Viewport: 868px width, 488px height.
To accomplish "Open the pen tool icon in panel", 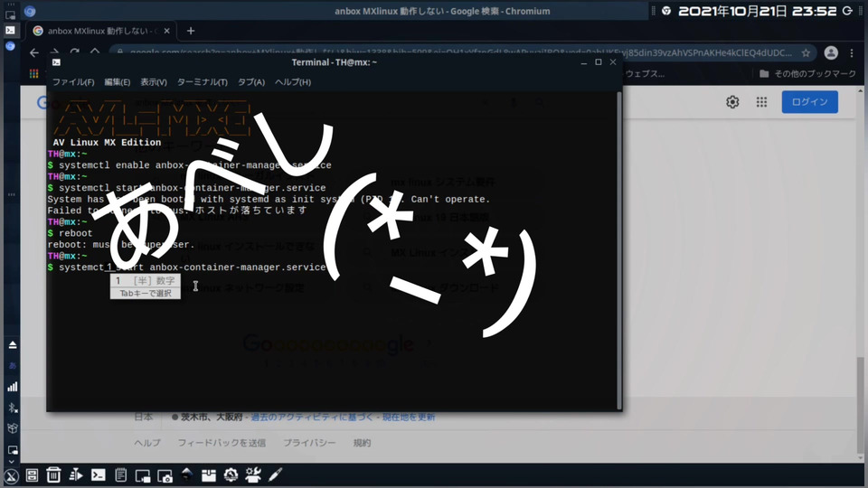I will point(275,475).
